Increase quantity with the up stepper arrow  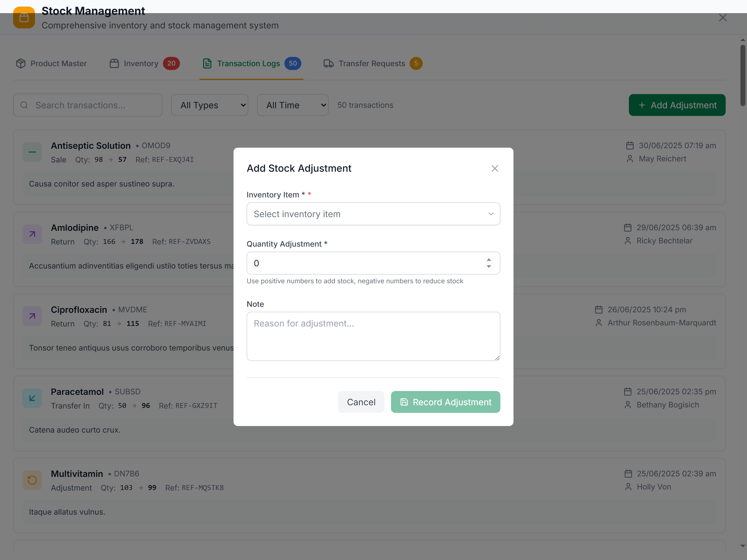click(x=488, y=260)
